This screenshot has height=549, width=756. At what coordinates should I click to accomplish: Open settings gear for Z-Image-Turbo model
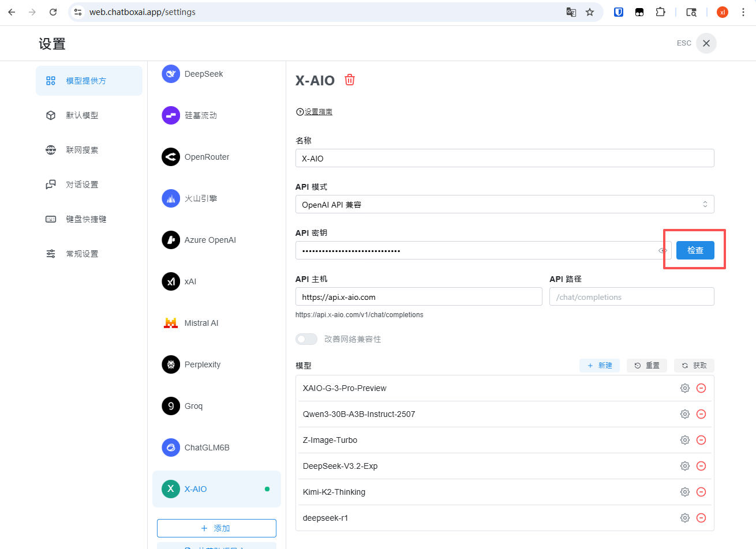pos(685,440)
